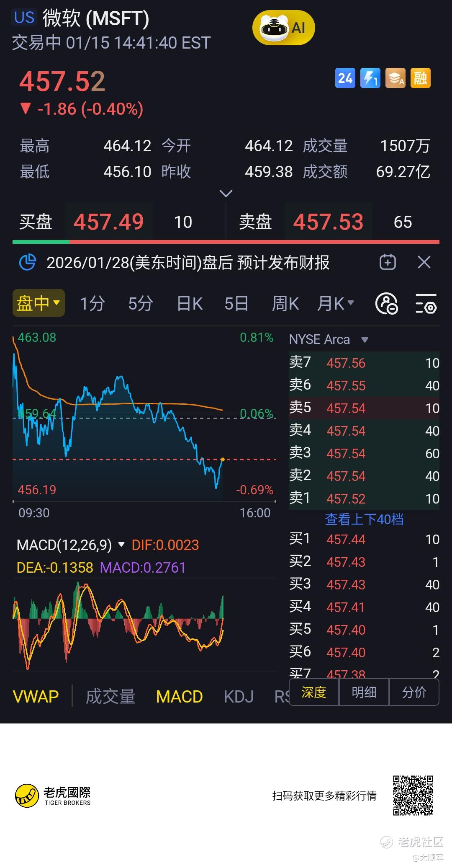Tap the bid-ask ratio bar
This screenshot has height=868, width=452.
[226, 242]
